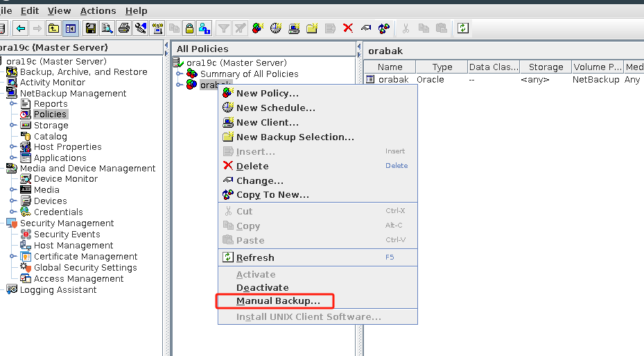Click the print preview magnifier toolbar icon

pos(107,28)
